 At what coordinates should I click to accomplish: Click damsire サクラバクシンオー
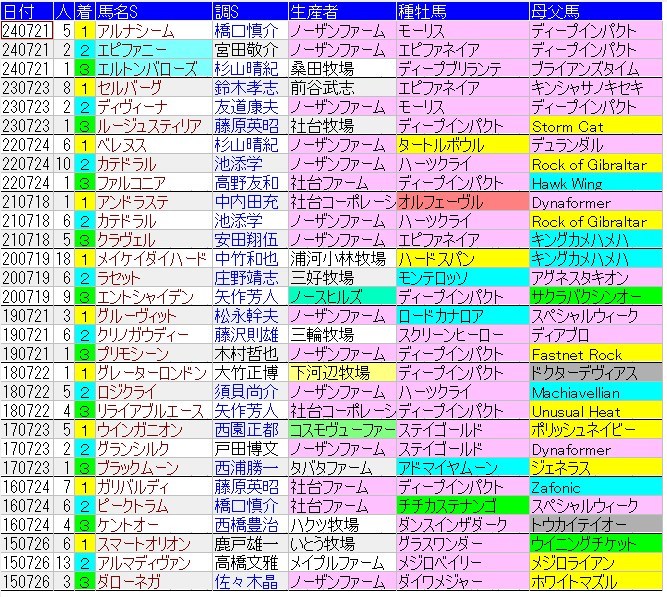[x=596, y=297]
